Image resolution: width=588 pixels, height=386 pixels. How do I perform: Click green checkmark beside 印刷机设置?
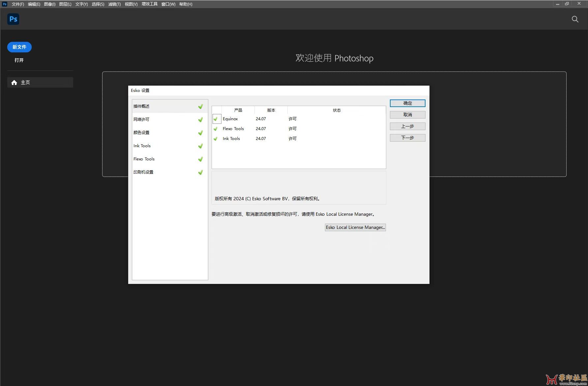coord(200,172)
